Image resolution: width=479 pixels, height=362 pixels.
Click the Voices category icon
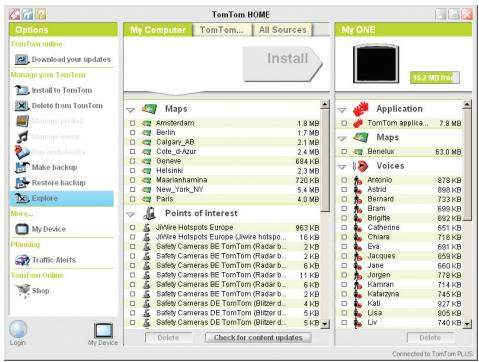[x=361, y=166]
